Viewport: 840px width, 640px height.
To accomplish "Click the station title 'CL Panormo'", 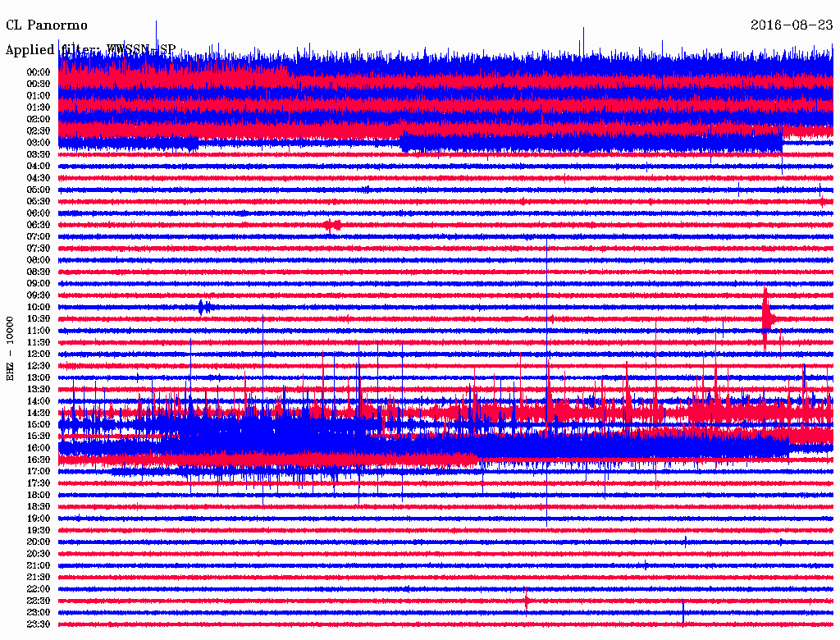I will click(x=47, y=25).
